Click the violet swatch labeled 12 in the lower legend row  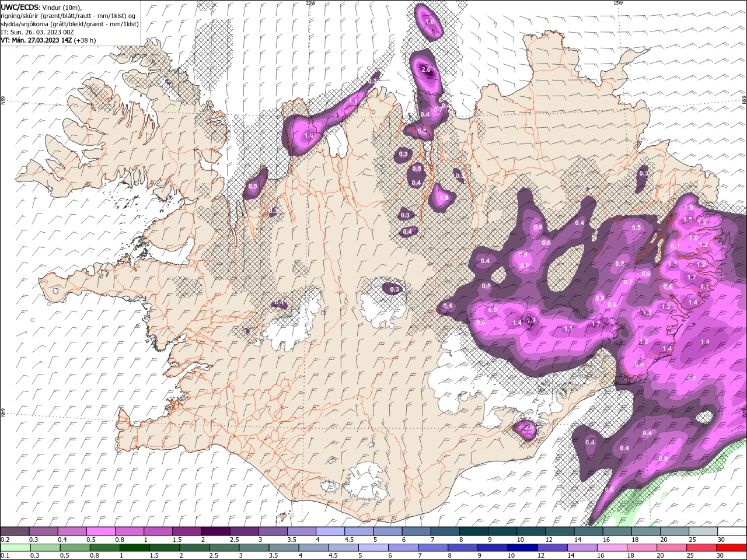(x=553, y=547)
